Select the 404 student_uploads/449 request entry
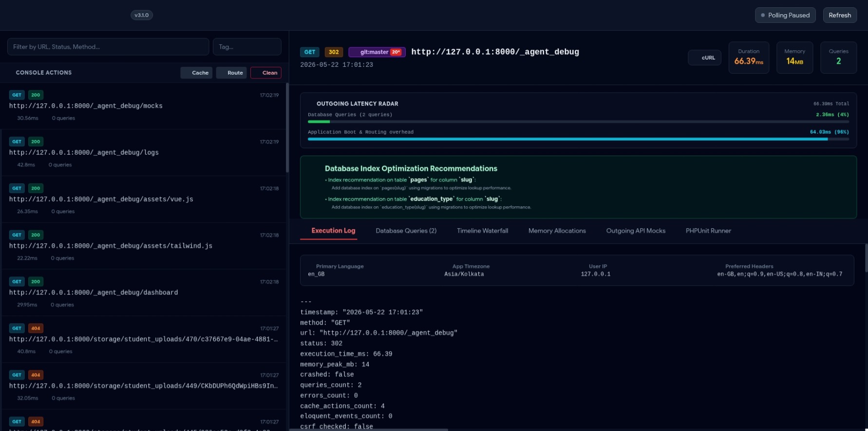Viewport: 868px width, 431px height. click(143, 386)
